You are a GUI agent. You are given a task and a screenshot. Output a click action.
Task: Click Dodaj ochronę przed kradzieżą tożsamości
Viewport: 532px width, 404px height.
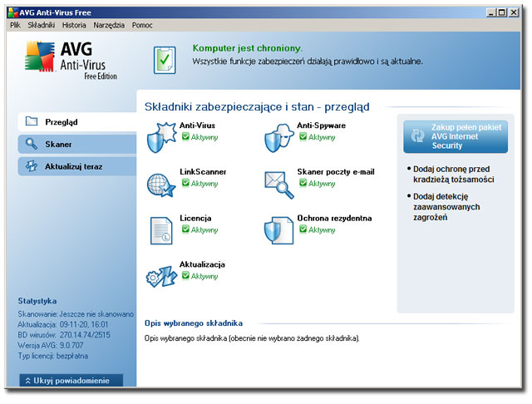point(453,174)
